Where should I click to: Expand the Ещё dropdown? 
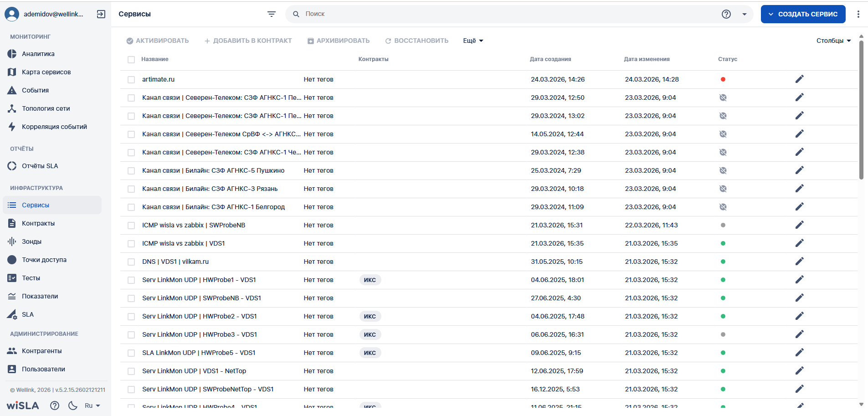pyautogui.click(x=473, y=41)
